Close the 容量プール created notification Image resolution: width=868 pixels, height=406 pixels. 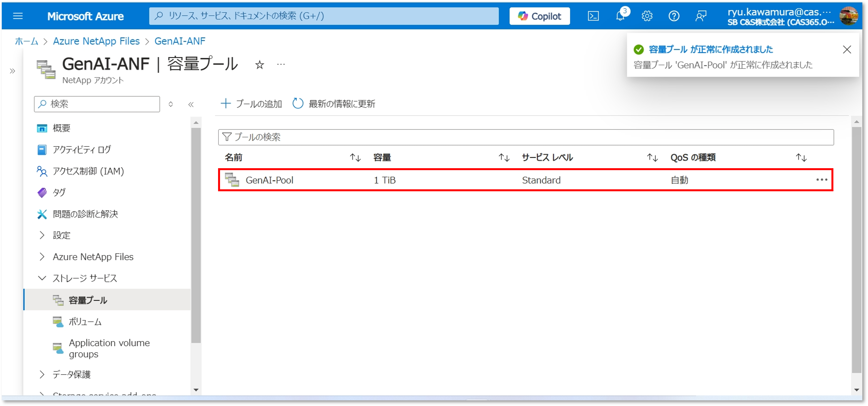[x=847, y=49]
